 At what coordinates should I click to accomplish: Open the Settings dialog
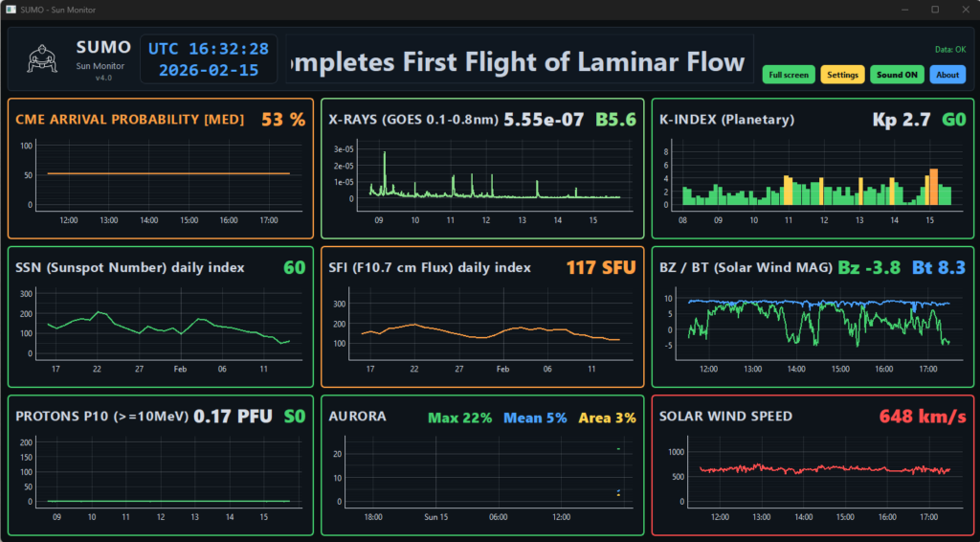tap(842, 75)
